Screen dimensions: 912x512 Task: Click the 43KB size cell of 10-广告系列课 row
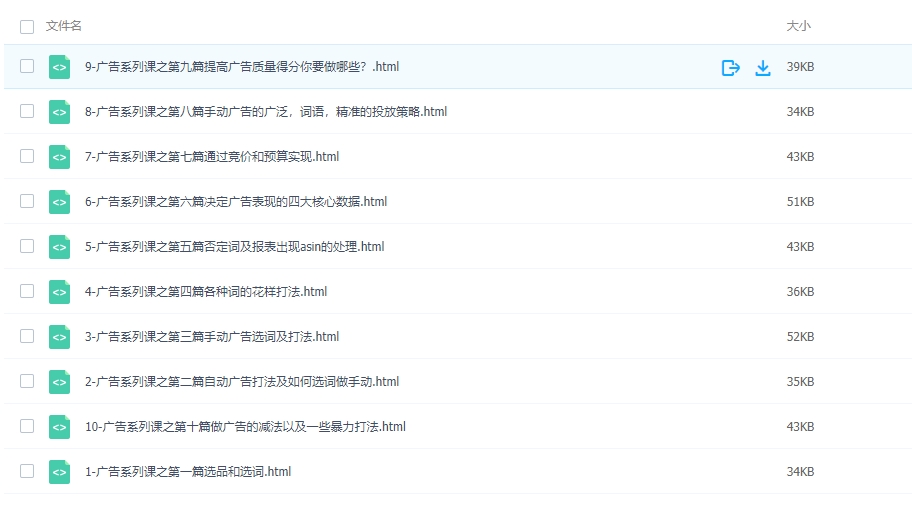coord(800,427)
